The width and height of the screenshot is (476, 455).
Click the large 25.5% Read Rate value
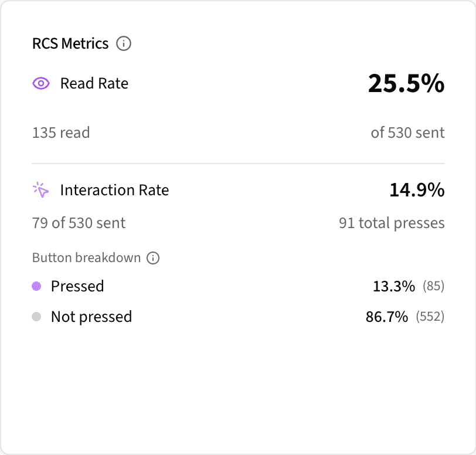tap(406, 84)
